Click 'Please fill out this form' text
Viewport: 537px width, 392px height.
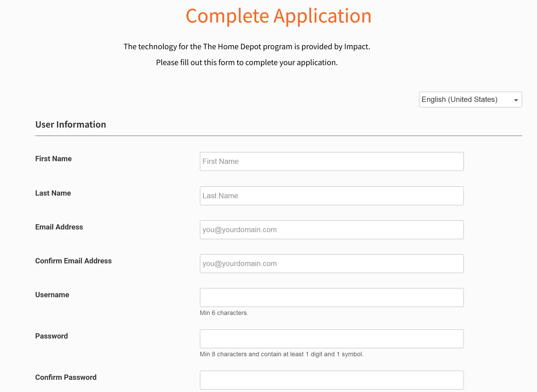[x=247, y=62]
